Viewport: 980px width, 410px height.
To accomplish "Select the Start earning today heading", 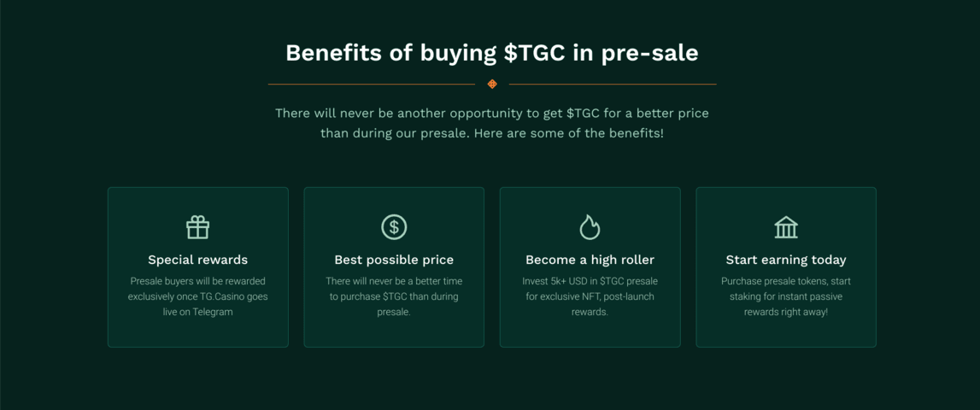I will pos(786,260).
